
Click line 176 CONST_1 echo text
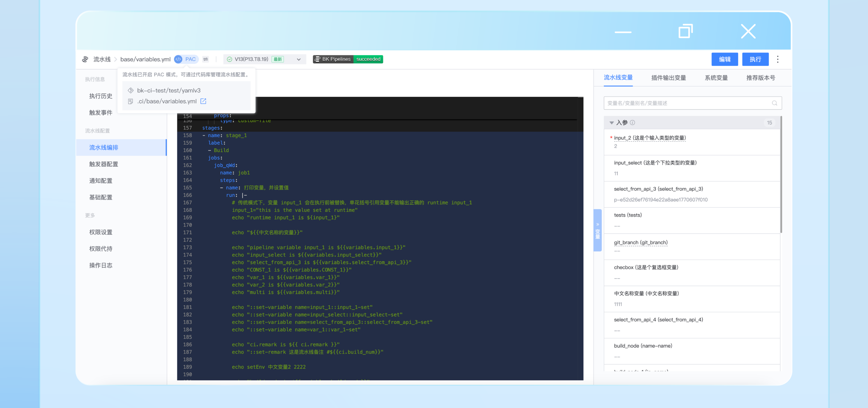[x=292, y=270]
